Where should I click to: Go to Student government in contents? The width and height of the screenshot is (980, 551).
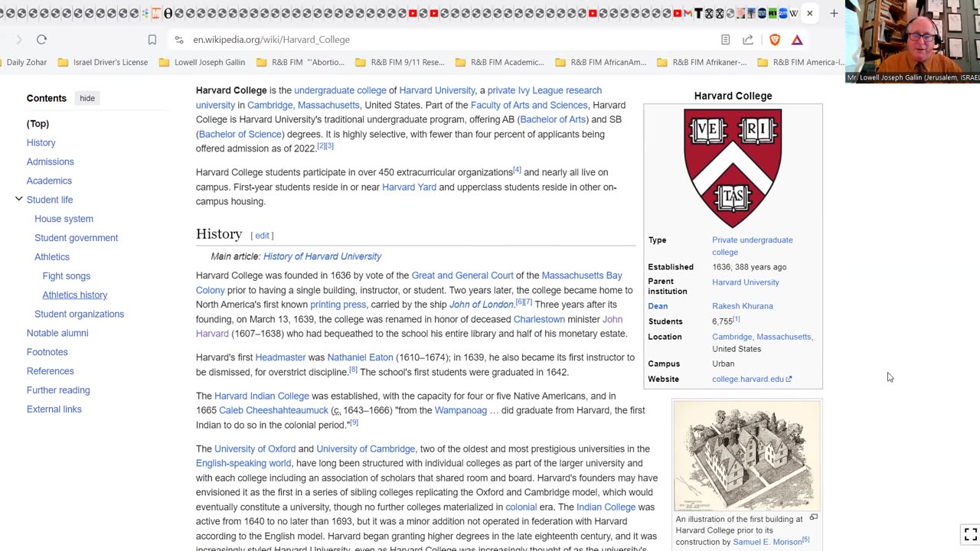pos(77,238)
